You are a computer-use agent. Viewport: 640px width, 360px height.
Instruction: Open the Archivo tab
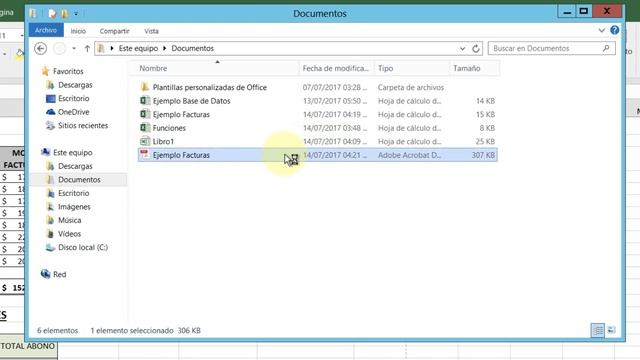point(46,30)
